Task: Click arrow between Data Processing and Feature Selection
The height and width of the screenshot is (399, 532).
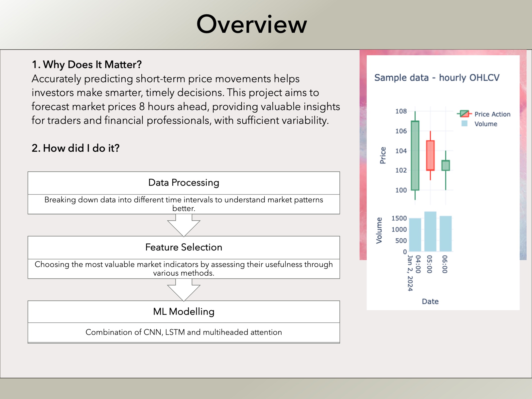Action: (184, 225)
